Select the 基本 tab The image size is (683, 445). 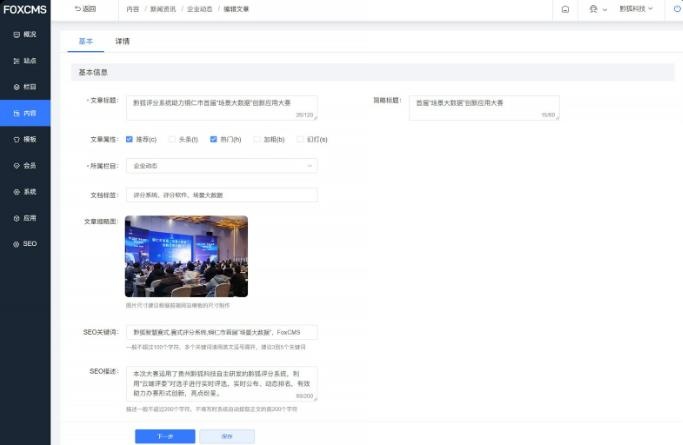coord(86,41)
